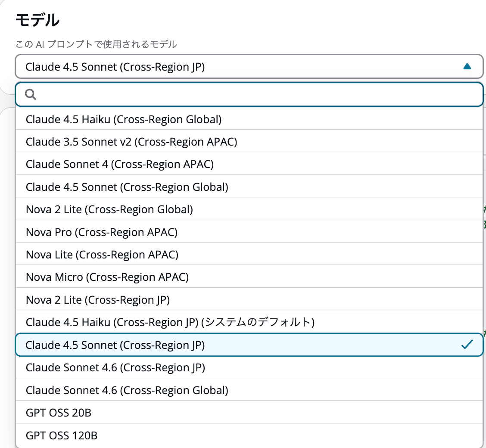Viewport: 486px width, 448px height.
Task: Select Nova 2 Lite (Cross-Region JP)
Action: (249, 300)
